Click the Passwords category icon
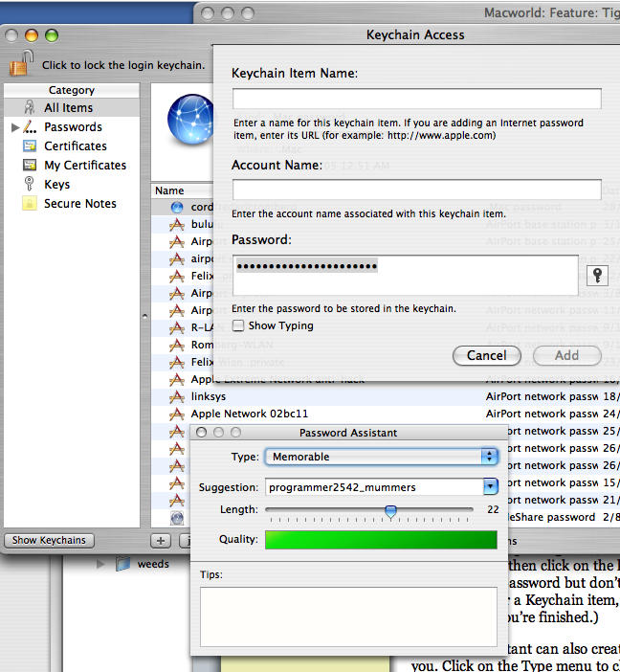Image resolution: width=620 pixels, height=672 pixels. (x=30, y=127)
